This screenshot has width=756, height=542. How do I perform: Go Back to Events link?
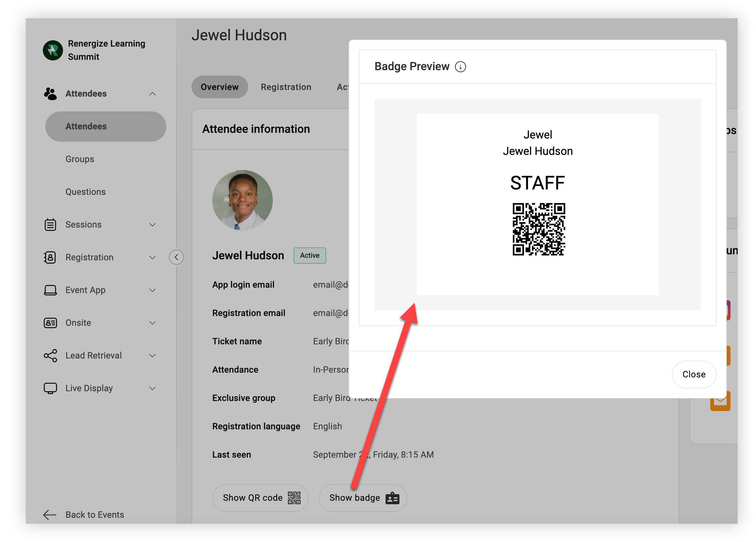[x=95, y=514]
